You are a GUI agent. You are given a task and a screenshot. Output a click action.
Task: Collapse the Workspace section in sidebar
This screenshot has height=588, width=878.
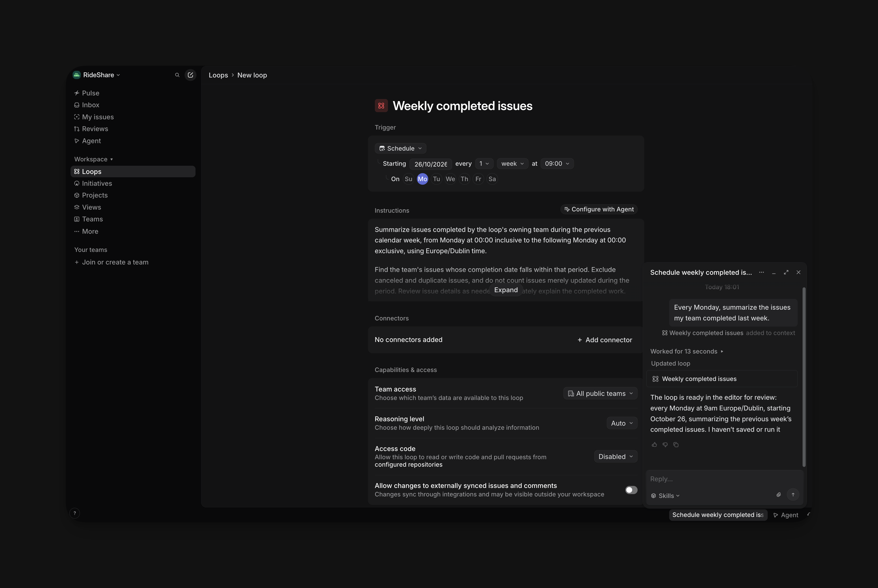(93, 159)
